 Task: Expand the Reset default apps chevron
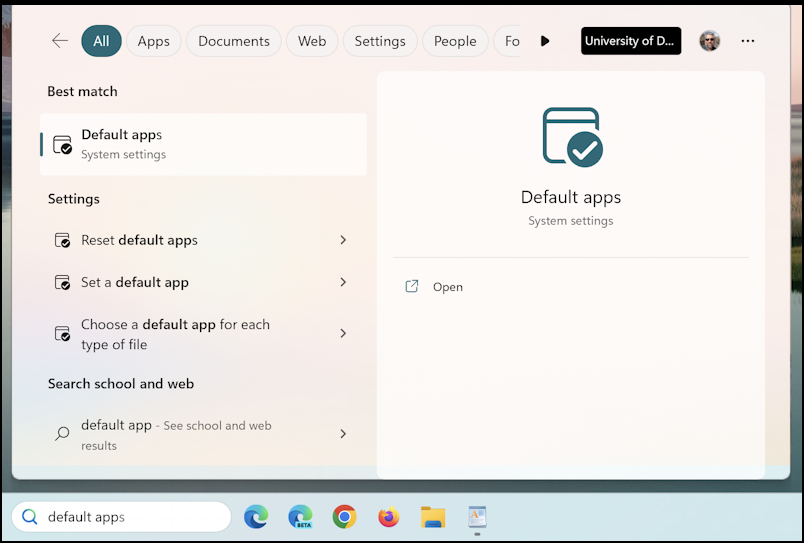[x=343, y=240]
